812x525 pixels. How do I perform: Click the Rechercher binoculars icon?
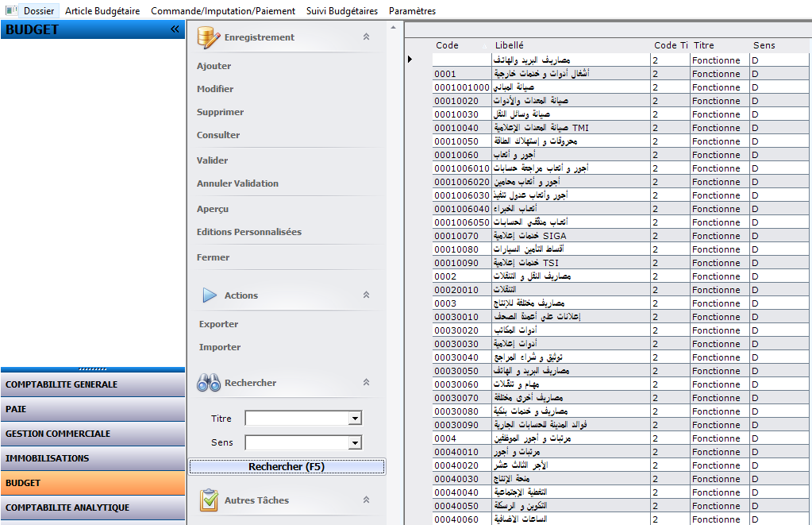(209, 383)
